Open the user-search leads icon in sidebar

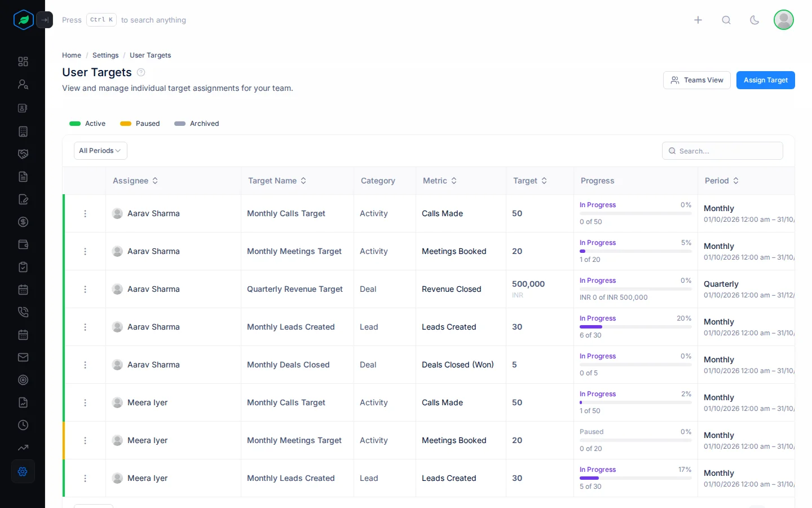[23, 84]
